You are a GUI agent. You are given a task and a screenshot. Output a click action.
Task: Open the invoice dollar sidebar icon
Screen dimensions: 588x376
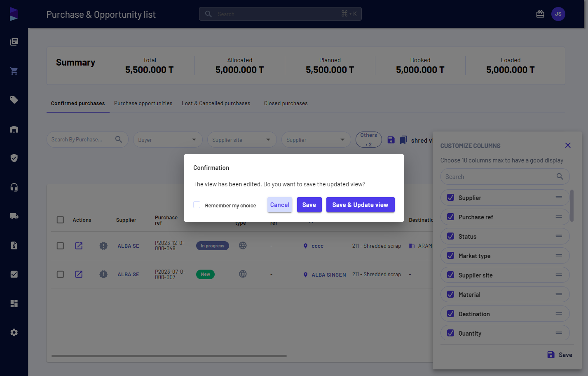[x=14, y=245]
